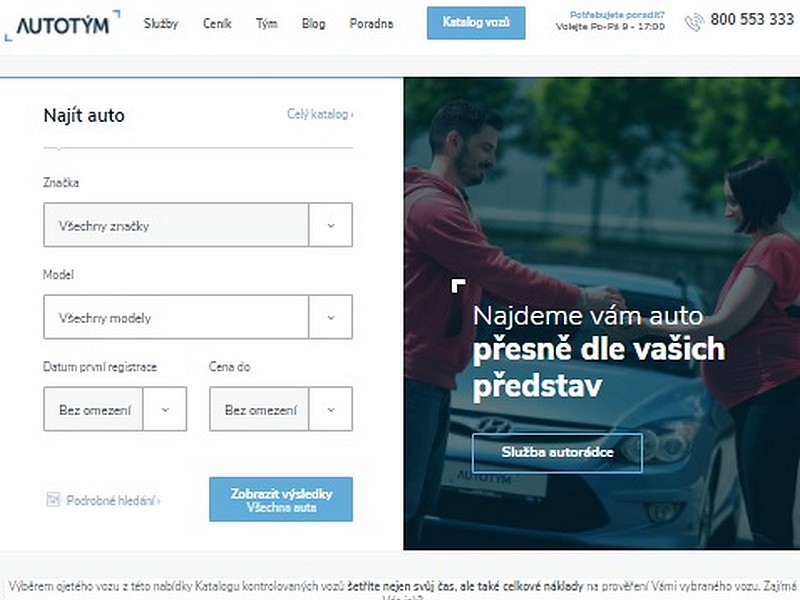Viewport: 800px width, 600px height.
Task: Open the Blog section
Action: click(x=313, y=23)
